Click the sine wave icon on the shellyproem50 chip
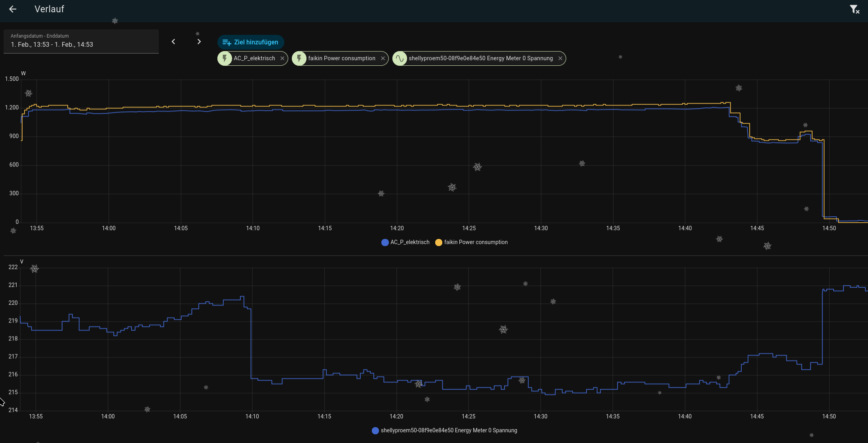This screenshot has width=868, height=443. 400,59
